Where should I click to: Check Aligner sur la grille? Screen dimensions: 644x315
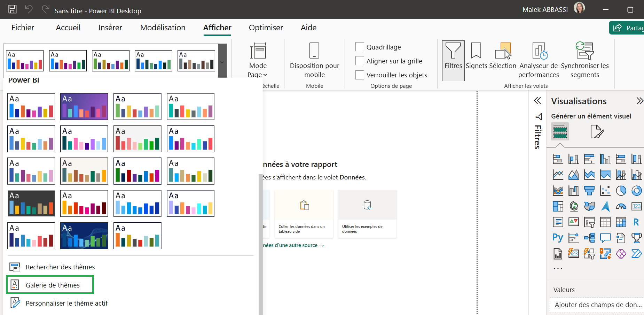(360, 61)
